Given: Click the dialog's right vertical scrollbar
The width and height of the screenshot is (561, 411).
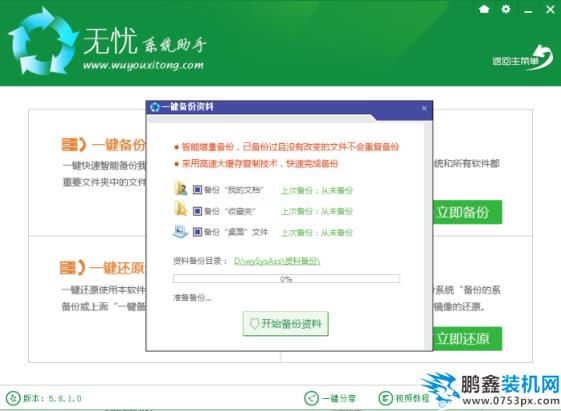Looking at the screenshot, I should coord(428,236).
